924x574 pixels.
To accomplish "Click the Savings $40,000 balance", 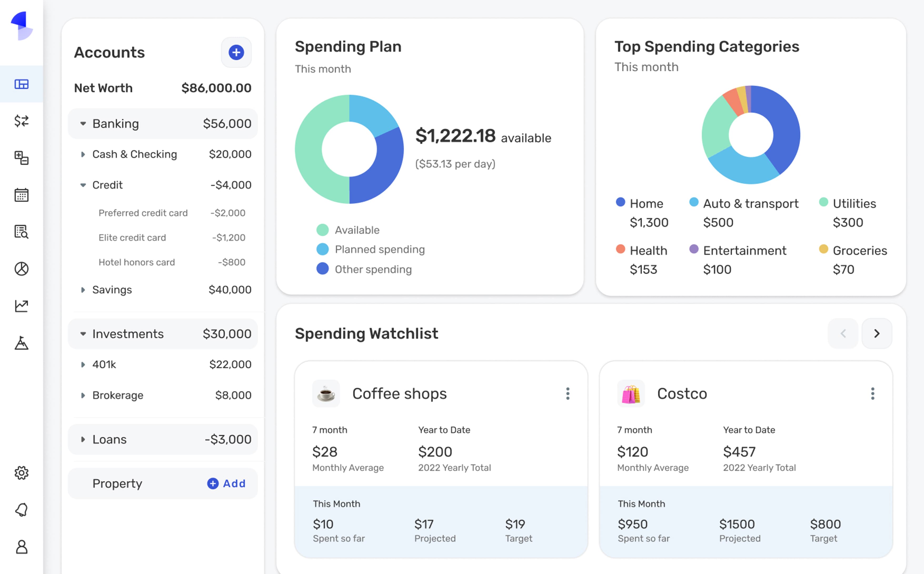I will (230, 290).
